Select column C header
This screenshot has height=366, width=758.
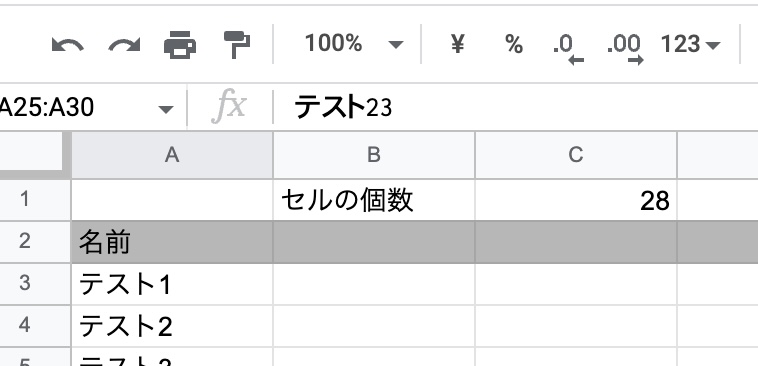tap(576, 155)
